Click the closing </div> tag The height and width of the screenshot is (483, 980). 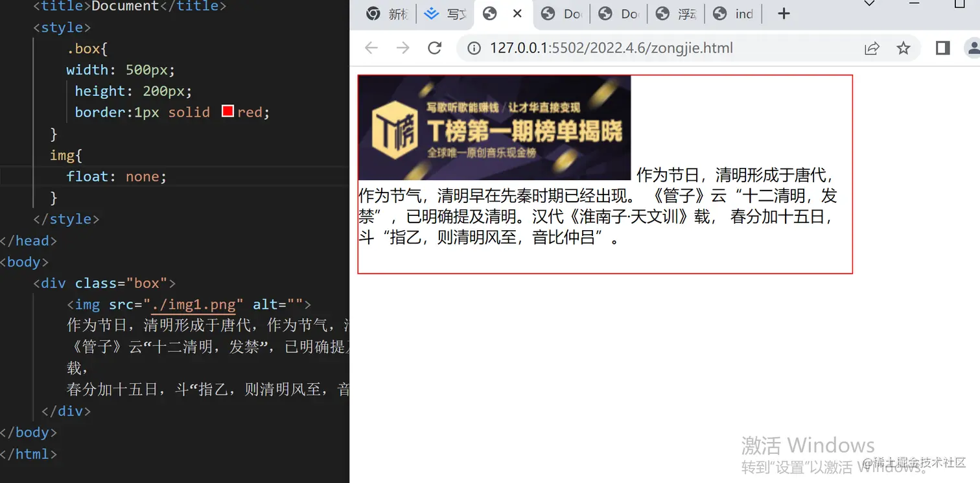[66, 411]
